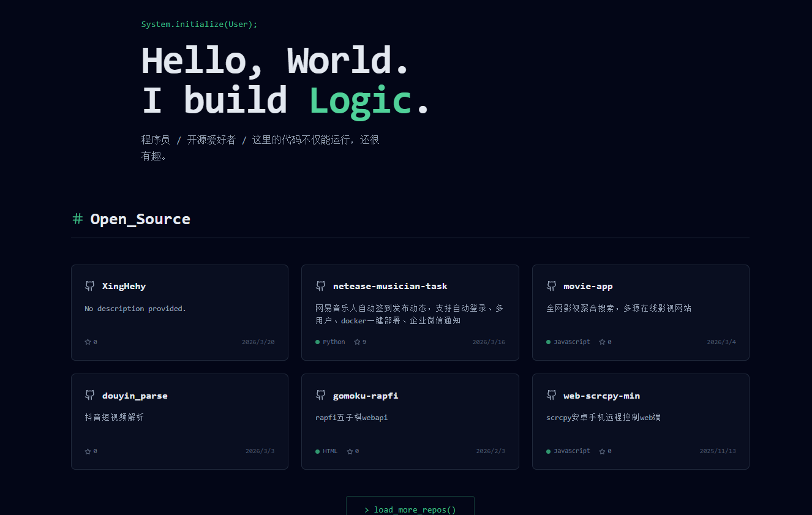Open the netease-musician-task repository title

click(390, 286)
